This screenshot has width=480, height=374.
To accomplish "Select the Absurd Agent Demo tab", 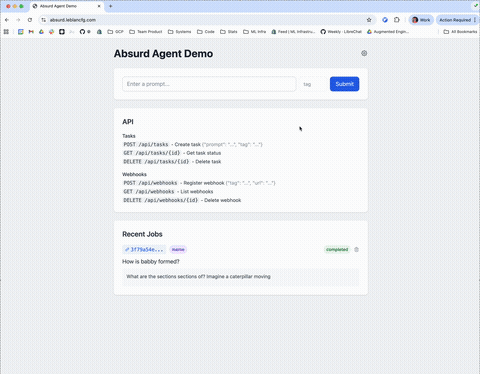I will pyautogui.click(x=67, y=6).
